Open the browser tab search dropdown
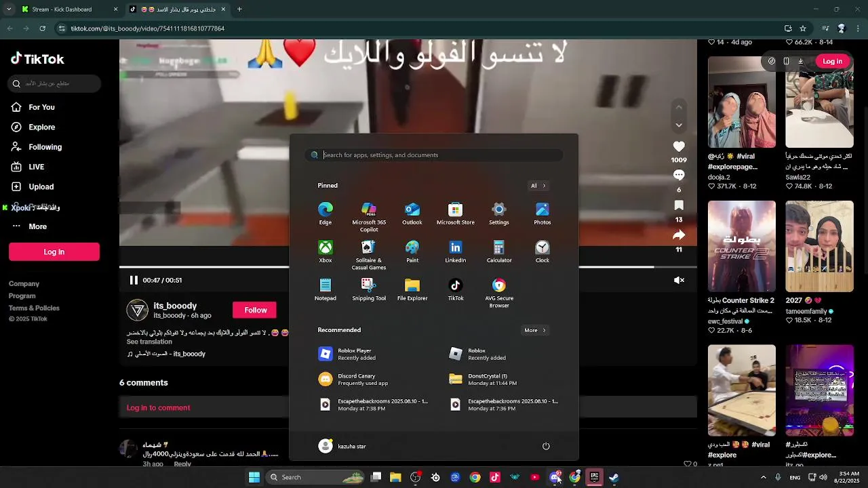The height and width of the screenshot is (488, 868). (x=9, y=9)
